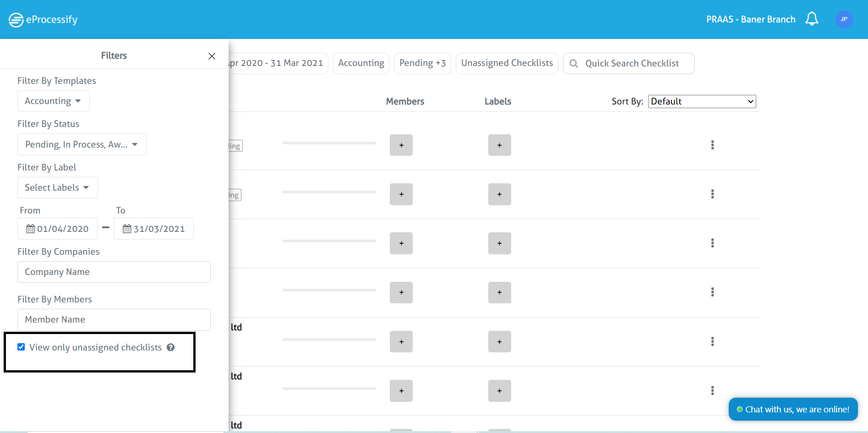
Task: Add label to the third checklist row
Action: click(x=500, y=243)
